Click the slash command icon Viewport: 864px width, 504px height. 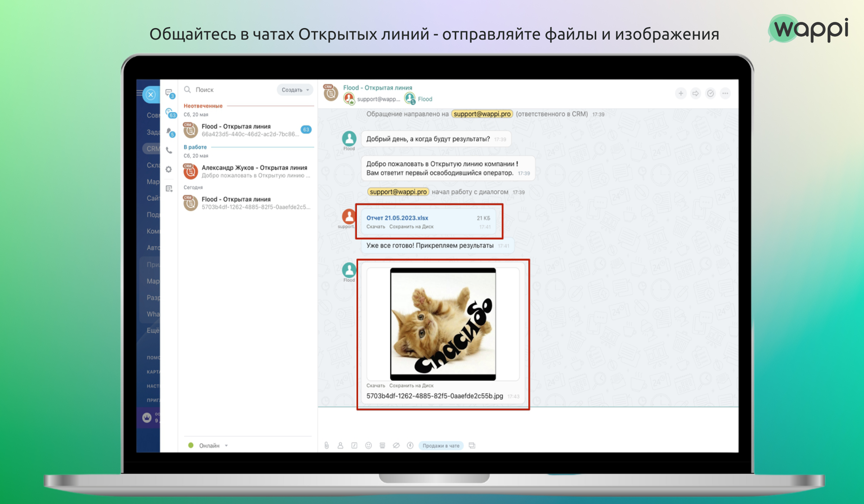coord(354,445)
